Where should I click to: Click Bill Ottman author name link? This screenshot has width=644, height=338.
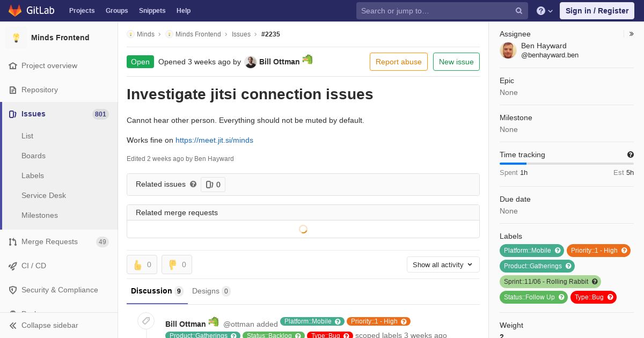pyautogui.click(x=280, y=62)
